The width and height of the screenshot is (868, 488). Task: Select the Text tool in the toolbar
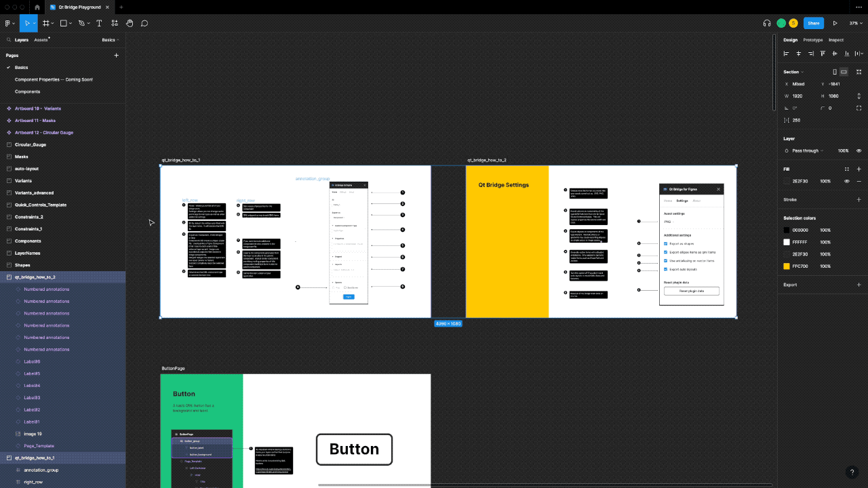99,23
